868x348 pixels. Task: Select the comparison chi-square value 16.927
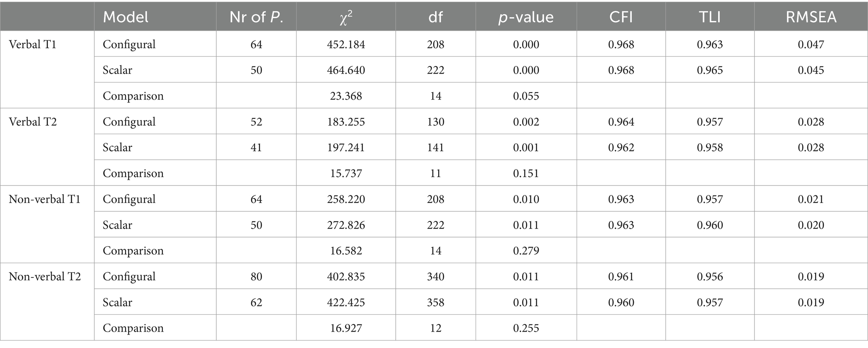click(346, 328)
